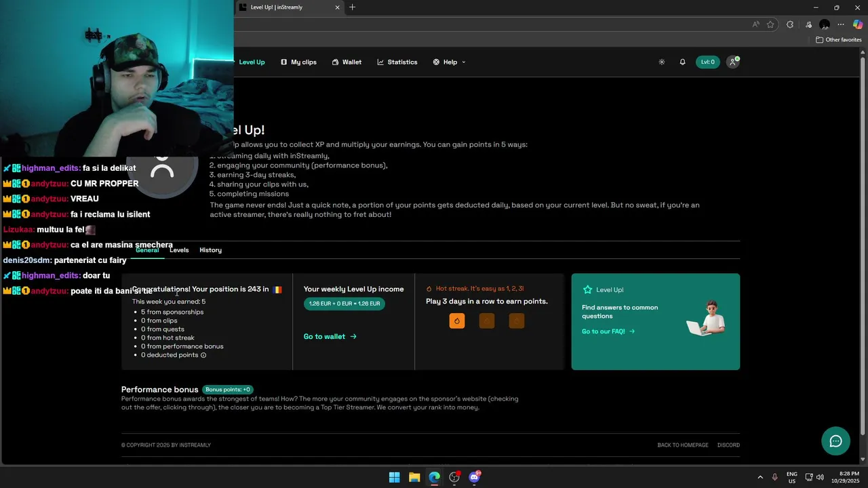Open the notifications bell
The width and height of the screenshot is (868, 488).
pos(682,62)
